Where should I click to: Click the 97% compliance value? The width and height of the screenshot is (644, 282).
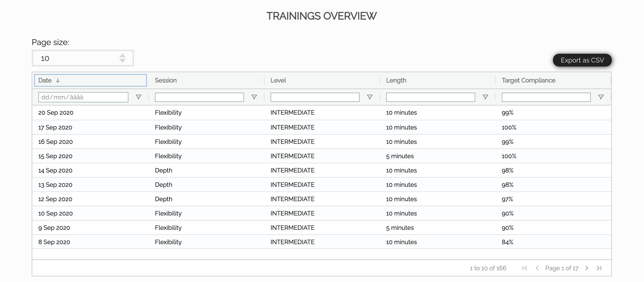click(x=507, y=199)
